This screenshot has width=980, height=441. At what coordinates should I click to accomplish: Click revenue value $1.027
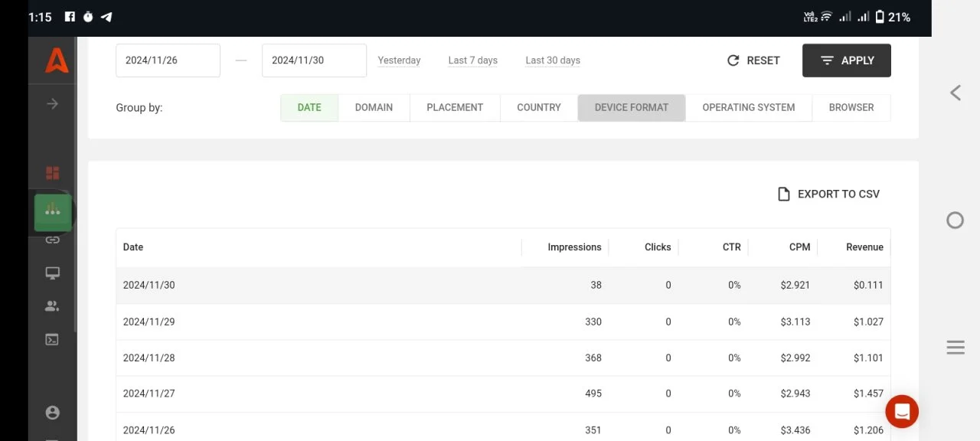868,322
